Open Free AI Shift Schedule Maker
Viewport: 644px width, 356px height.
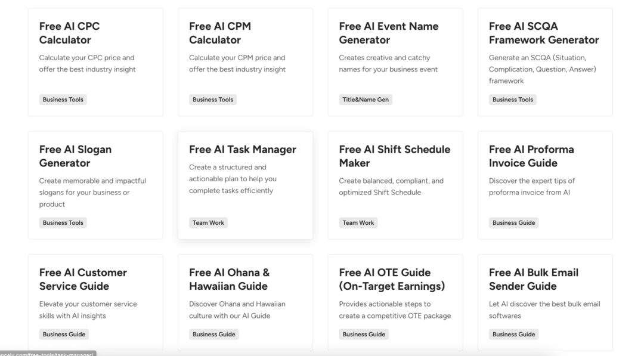click(x=394, y=156)
